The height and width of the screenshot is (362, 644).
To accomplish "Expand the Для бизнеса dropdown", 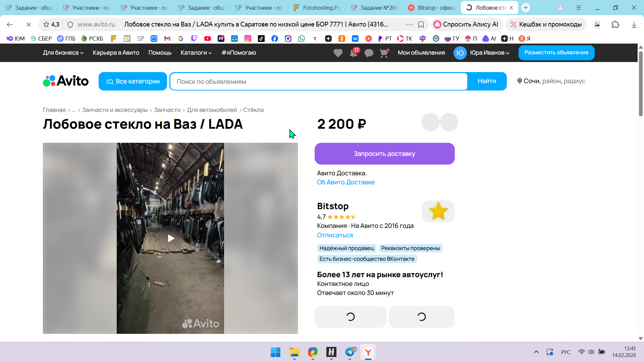I will click(63, 53).
